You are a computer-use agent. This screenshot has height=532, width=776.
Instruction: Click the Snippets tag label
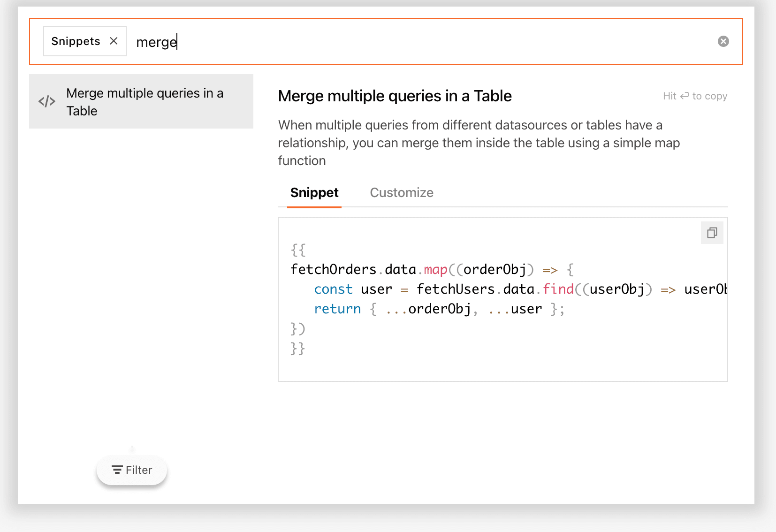(x=76, y=41)
